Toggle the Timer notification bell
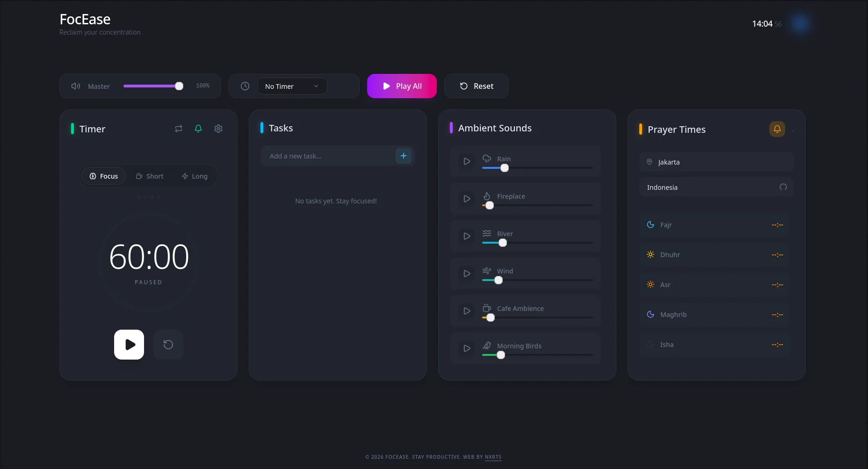 click(x=198, y=129)
